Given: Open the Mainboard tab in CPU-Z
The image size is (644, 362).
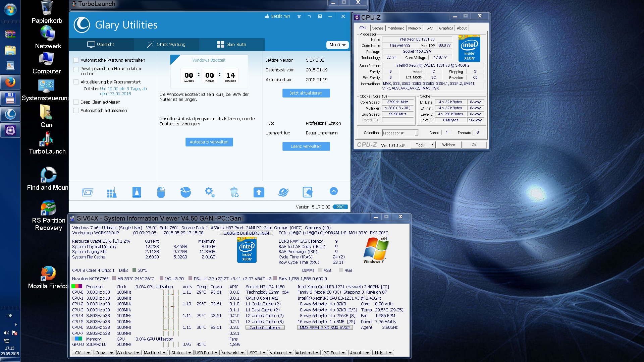Looking at the screenshot, I should coord(395,28).
